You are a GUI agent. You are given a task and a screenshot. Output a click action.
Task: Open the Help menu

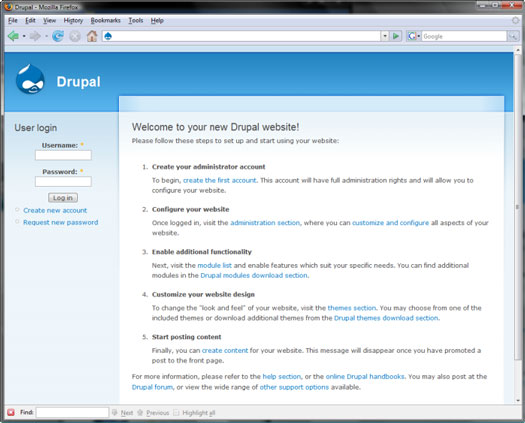coord(157,20)
